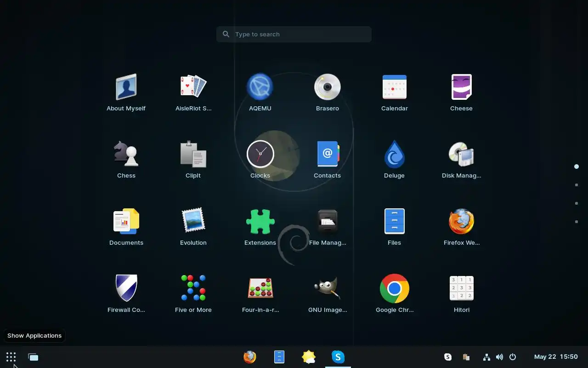Launch Five or More game
The height and width of the screenshot is (368, 588).
[x=193, y=294]
